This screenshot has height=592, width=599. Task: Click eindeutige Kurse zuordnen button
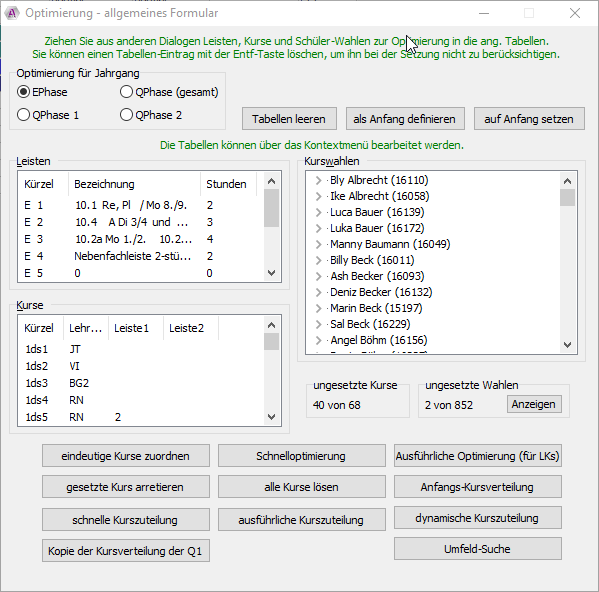click(126, 456)
